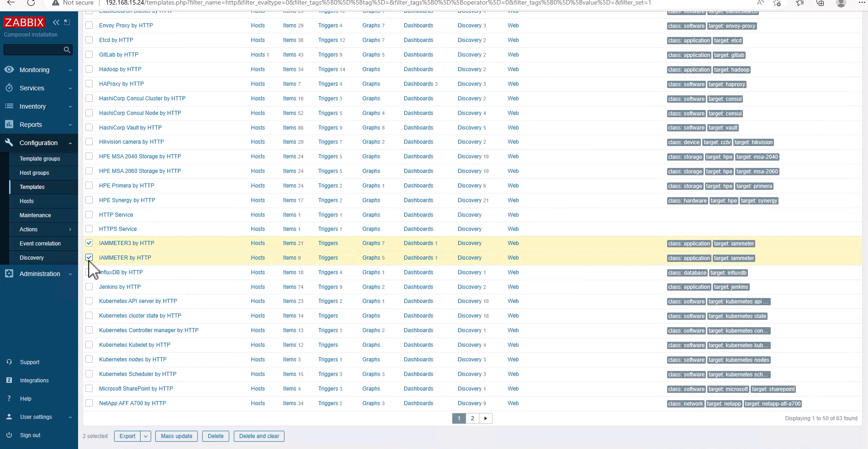Uncheck the IAMMETER3 by HTTP checkbox
Viewport: 868px width, 449px height.
89,243
